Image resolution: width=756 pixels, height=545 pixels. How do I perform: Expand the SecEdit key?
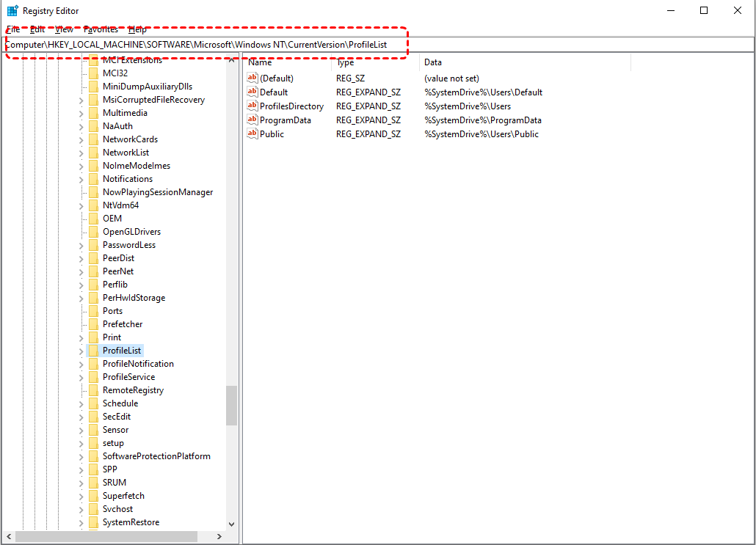[81, 417]
